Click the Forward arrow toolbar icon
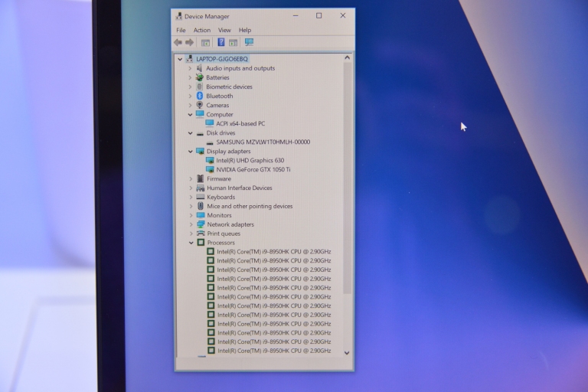The image size is (588, 392). 190,42
